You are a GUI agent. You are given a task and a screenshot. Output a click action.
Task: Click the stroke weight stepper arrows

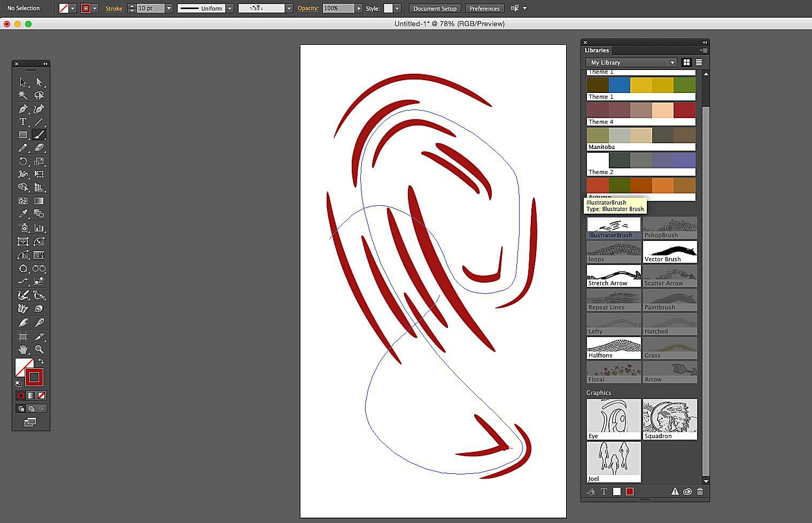[132, 9]
